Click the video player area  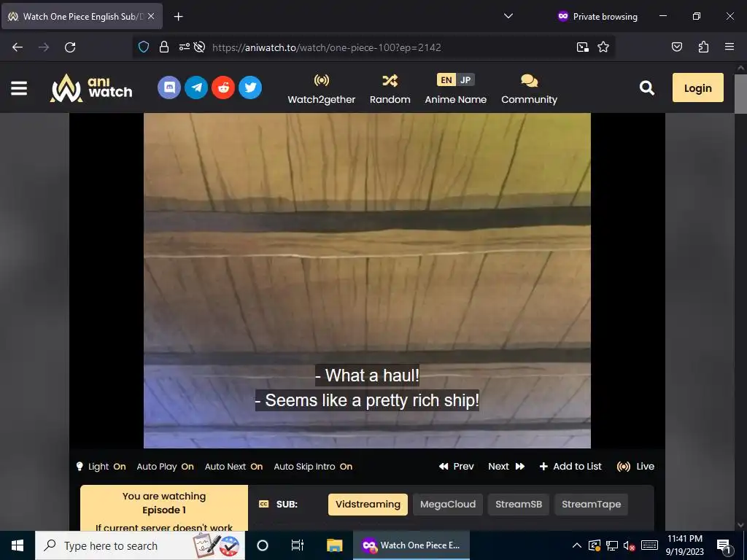(367, 281)
